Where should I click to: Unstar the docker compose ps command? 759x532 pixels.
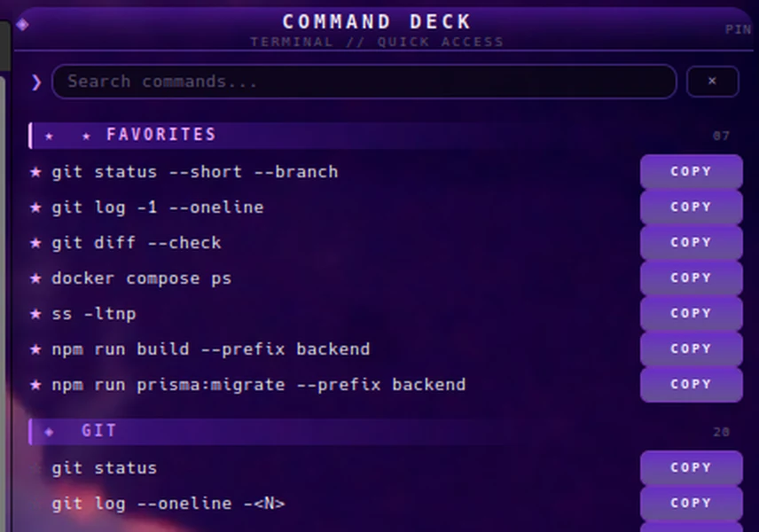[x=35, y=278]
